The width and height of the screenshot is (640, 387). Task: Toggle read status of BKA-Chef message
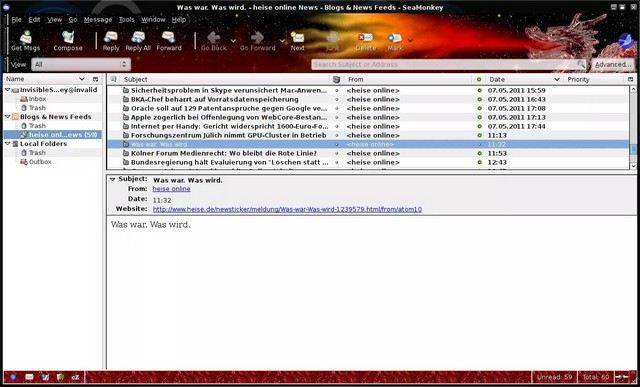[x=479, y=99]
